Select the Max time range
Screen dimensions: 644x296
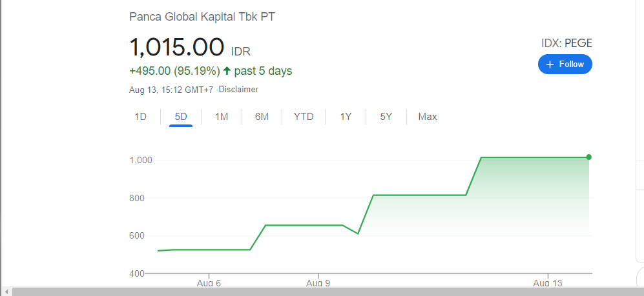tap(428, 117)
